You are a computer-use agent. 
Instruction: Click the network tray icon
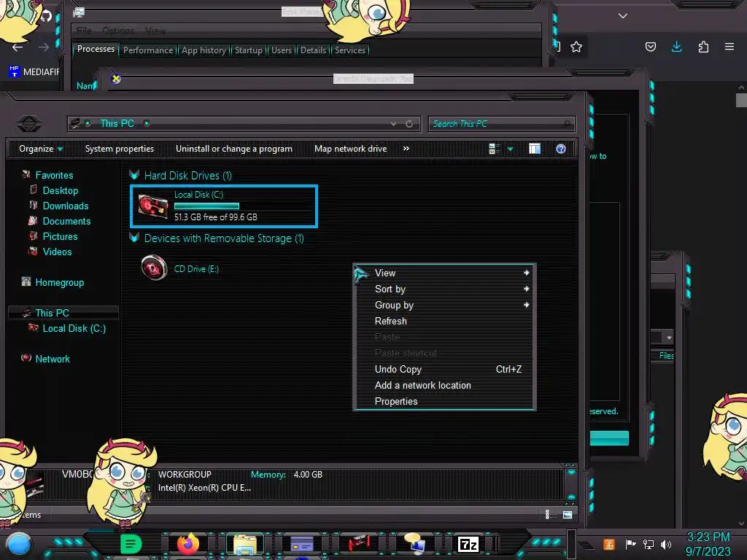tap(649, 544)
